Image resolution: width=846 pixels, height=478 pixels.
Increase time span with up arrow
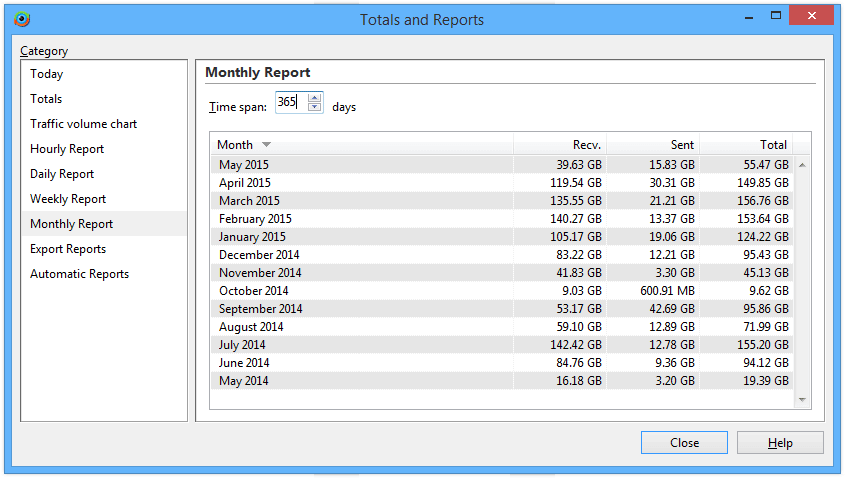point(315,100)
